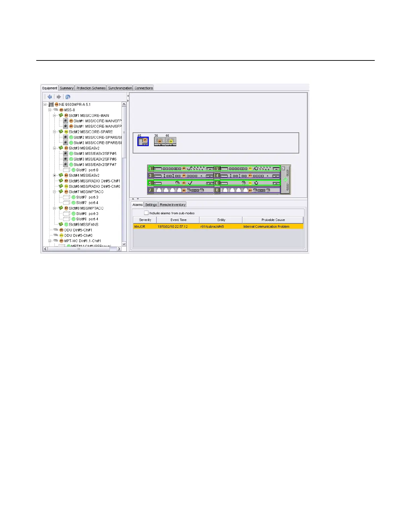Open the Synchronization tab
The width and height of the screenshot is (411, 532).
[120, 88]
